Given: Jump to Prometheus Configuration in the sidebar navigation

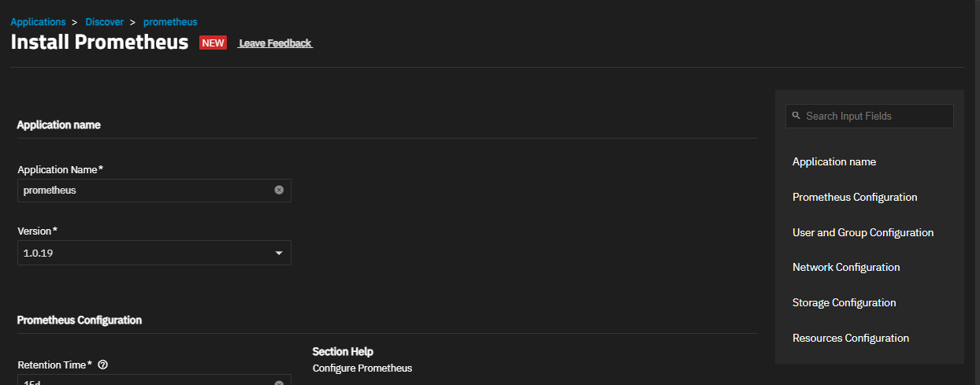Looking at the screenshot, I should coord(855,197).
